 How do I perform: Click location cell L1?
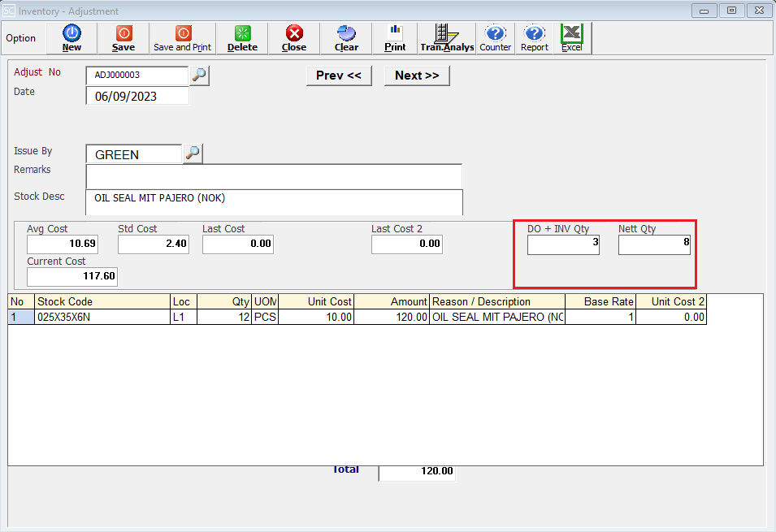pos(184,318)
